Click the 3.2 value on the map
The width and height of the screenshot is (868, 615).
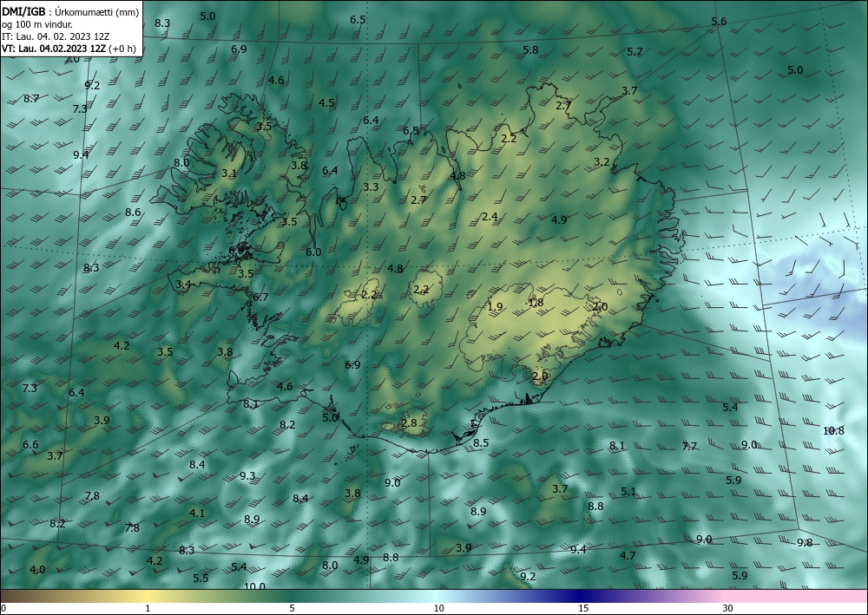tap(602, 162)
